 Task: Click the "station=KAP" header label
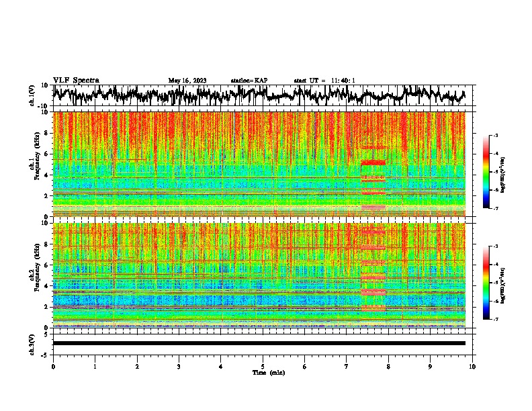249,81
